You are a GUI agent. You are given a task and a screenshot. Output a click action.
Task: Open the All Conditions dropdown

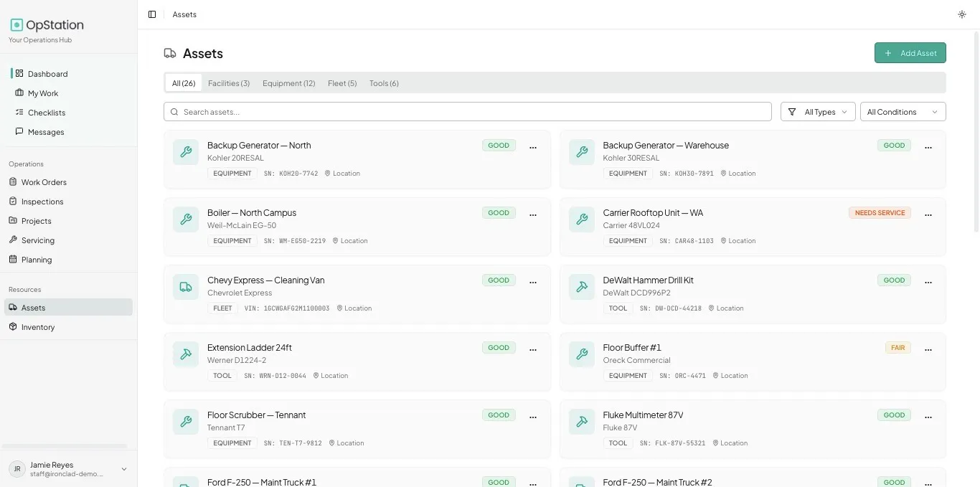(903, 112)
